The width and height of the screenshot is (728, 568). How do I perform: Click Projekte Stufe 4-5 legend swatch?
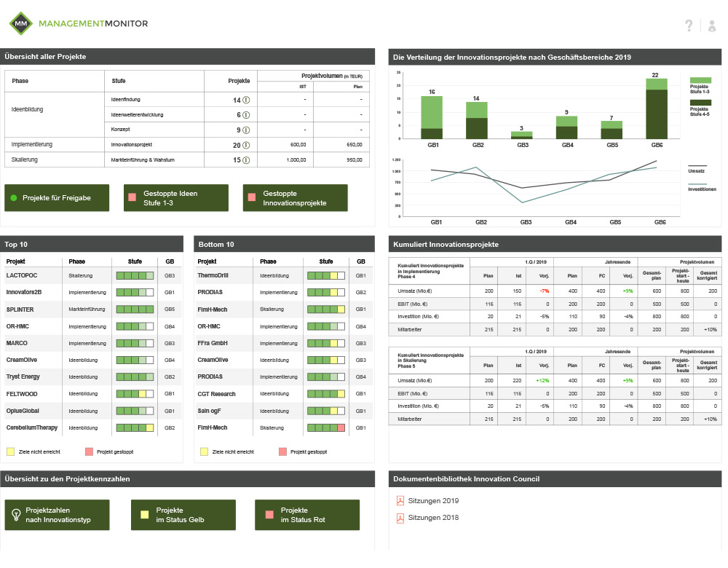pyautogui.click(x=700, y=103)
